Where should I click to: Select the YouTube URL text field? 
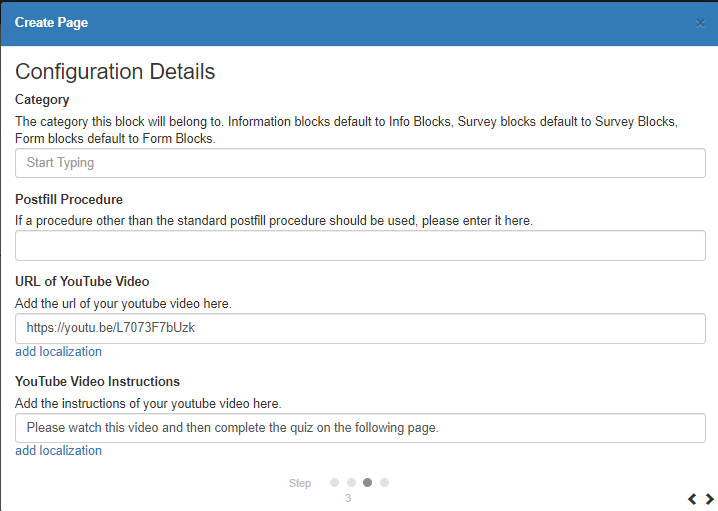[x=360, y=328]
